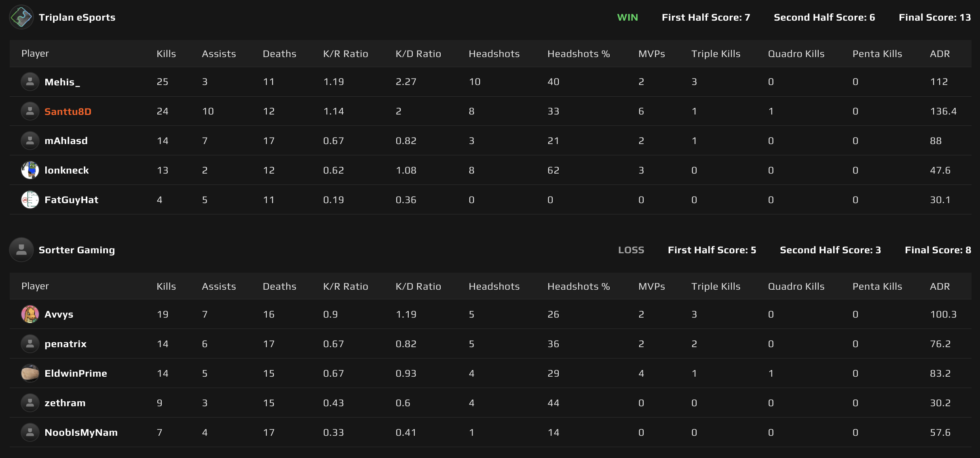Open the Sortter Gaming team icon

coord(21,250)
